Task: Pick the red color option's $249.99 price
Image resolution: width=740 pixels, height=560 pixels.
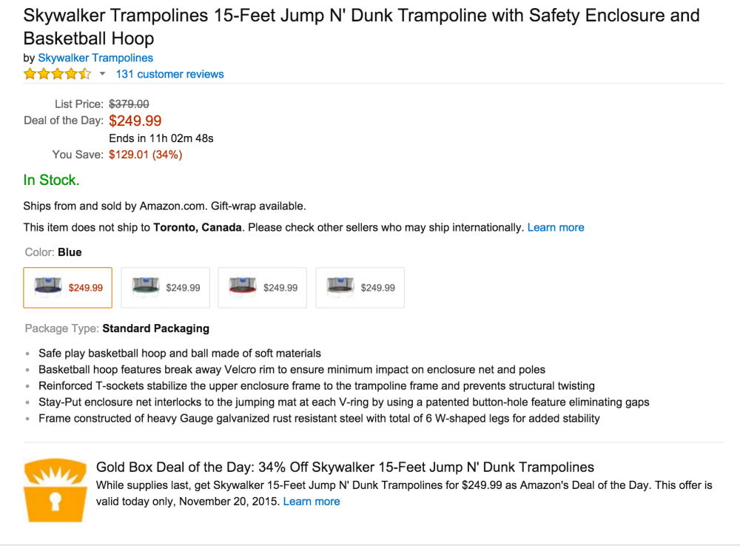Action: tap(280, 288)
